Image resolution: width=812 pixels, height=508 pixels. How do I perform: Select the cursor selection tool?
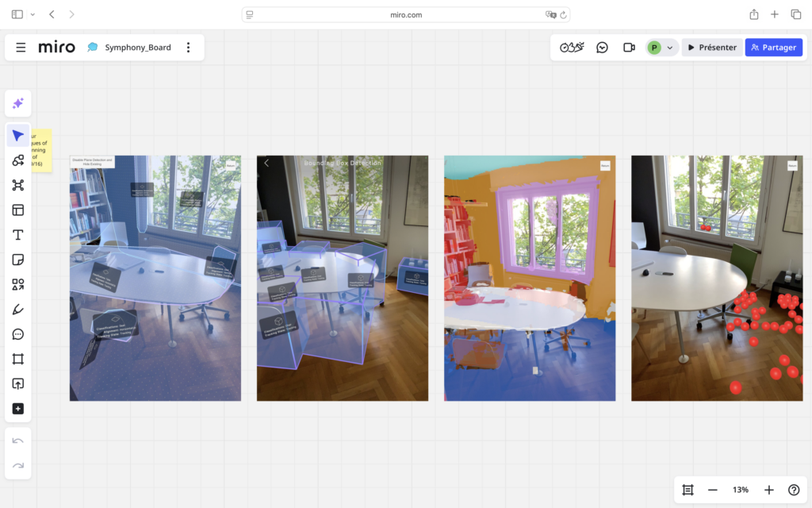click(x=17, y=136)
